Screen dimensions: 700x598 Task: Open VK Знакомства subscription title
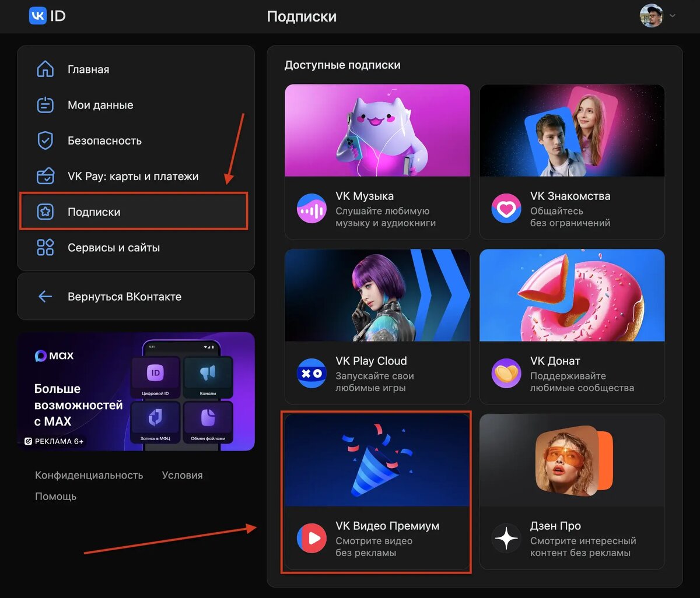tap(570, 196)
